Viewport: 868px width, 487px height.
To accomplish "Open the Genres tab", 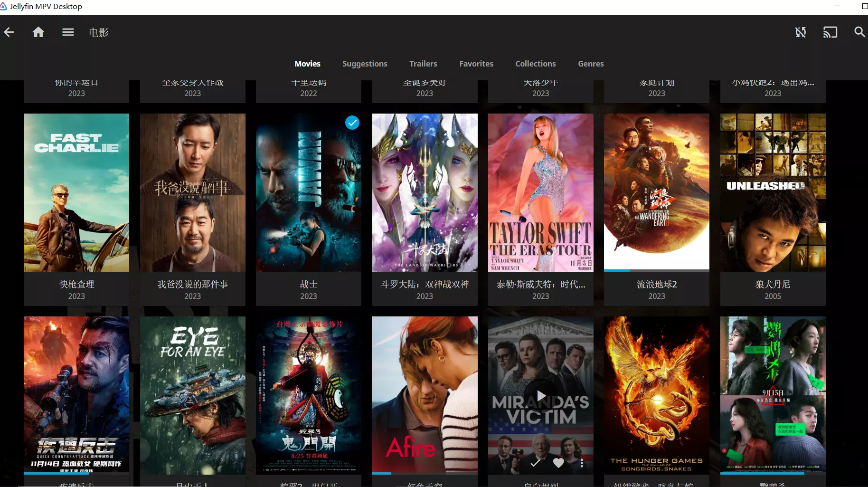I will point(591,64).
